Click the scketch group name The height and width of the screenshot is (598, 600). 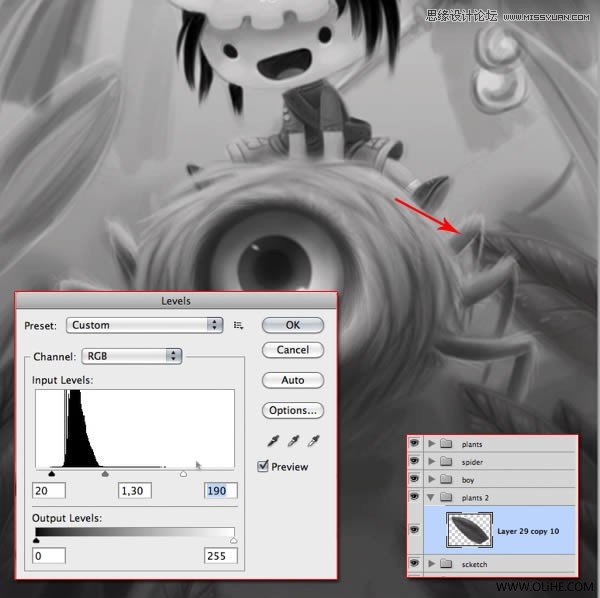pyautogui.click(x=474, y=564)
